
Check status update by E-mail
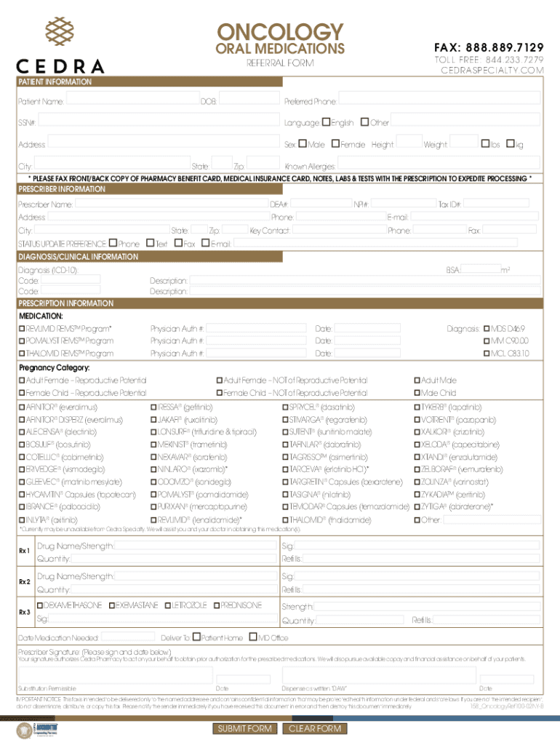pos(205,243)
